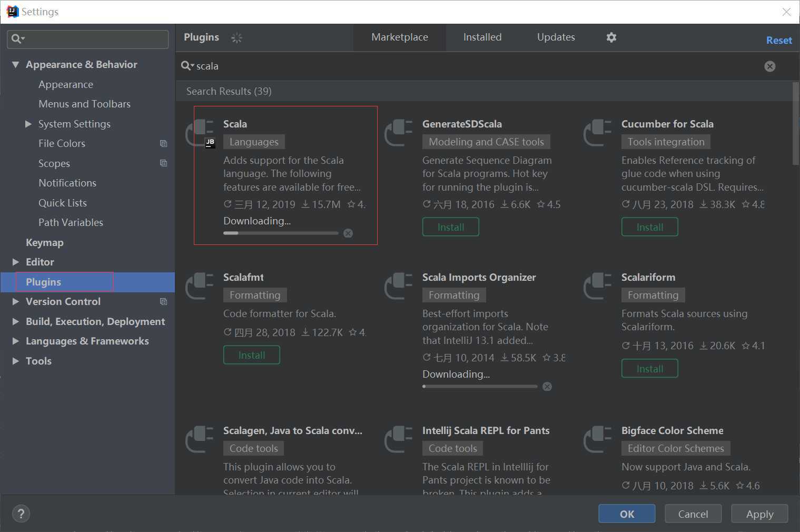The height and width of the screenshot is (532, 800).
Task: Click the Scalariform plugin icon
Action: pos(598,286)
